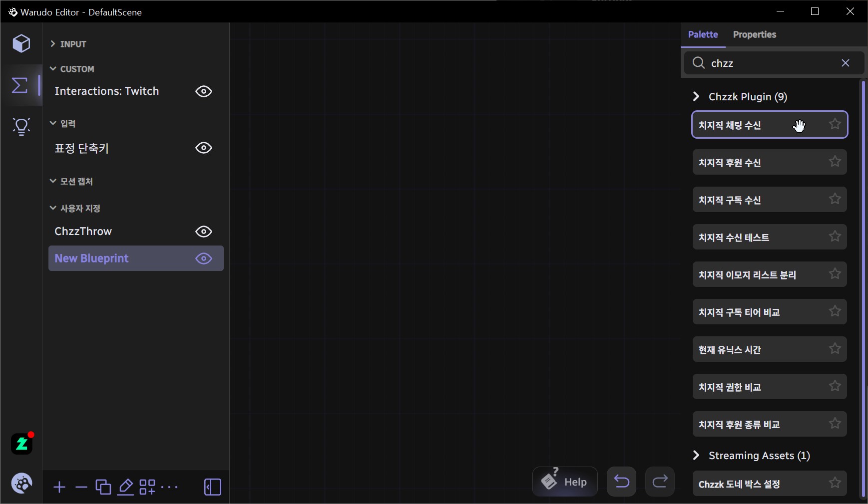Select Chzzk 도네 박스 설정 node entry

770,484
